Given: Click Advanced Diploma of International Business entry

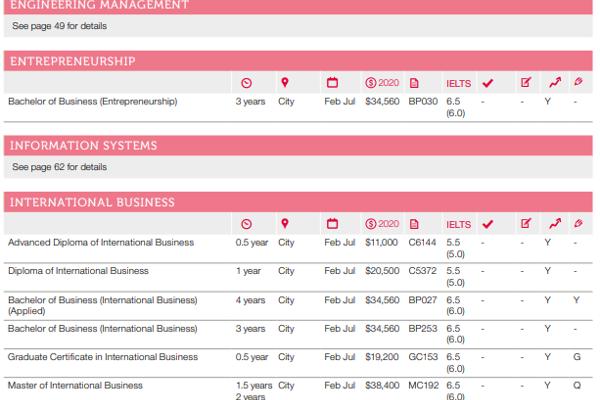Looking at the screenshot, I should 101,243.
